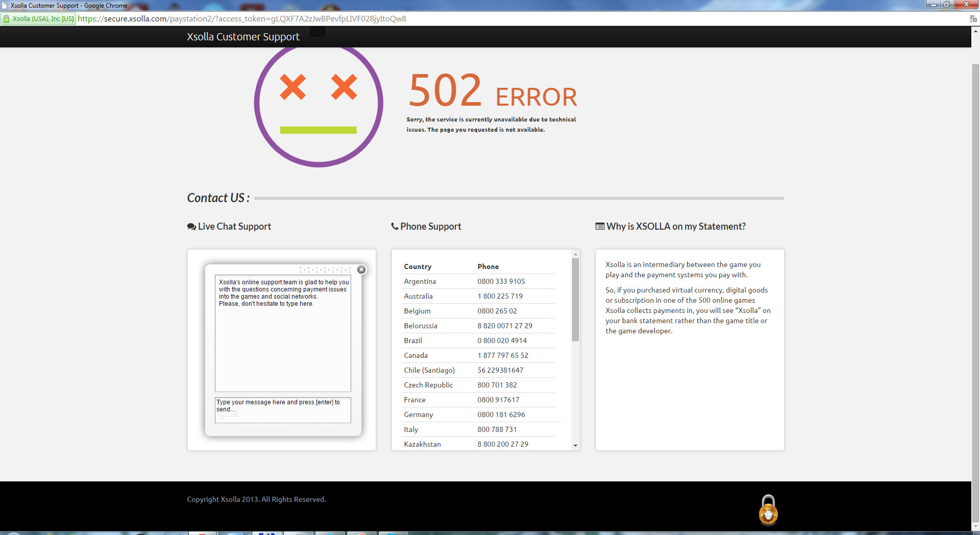
Task: Click the Brazil phone number 0 800 020 4914
Action: (x=502, y=341)
